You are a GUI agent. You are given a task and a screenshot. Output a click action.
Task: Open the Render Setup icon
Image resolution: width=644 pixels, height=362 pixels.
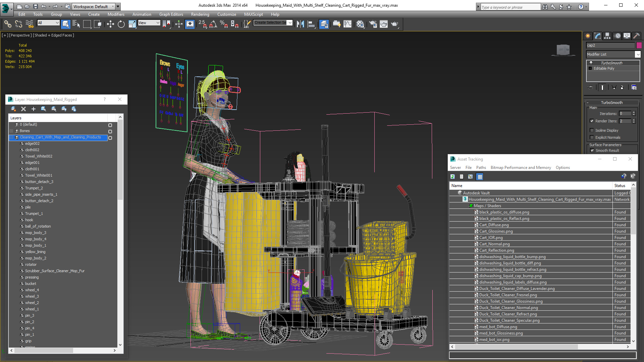pyautogui.click(x=373, y=24)
